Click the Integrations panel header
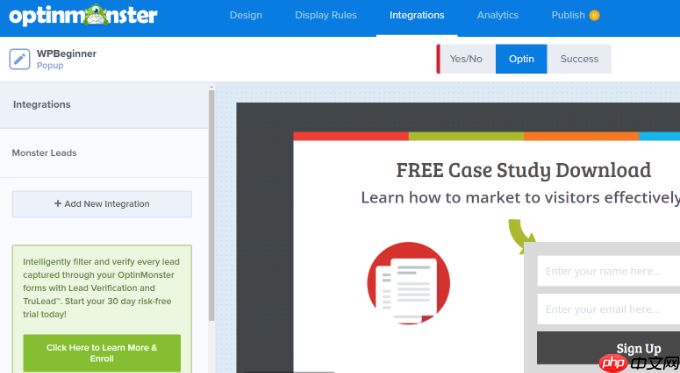The width and height of the screenshot is (680, 373). coord(104,105)
